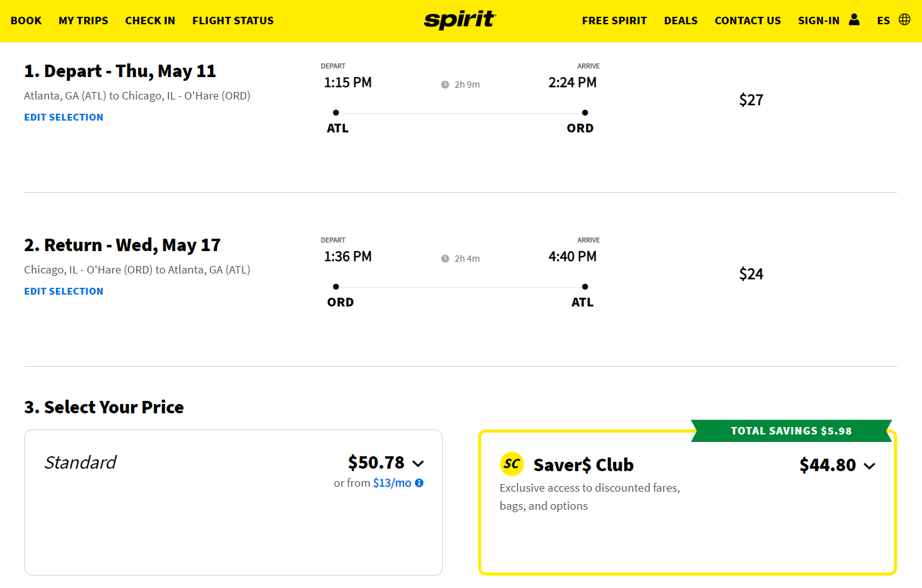The image size is (922, 588).
Task: Go to the DEALS page
Action: pos(681,20)
